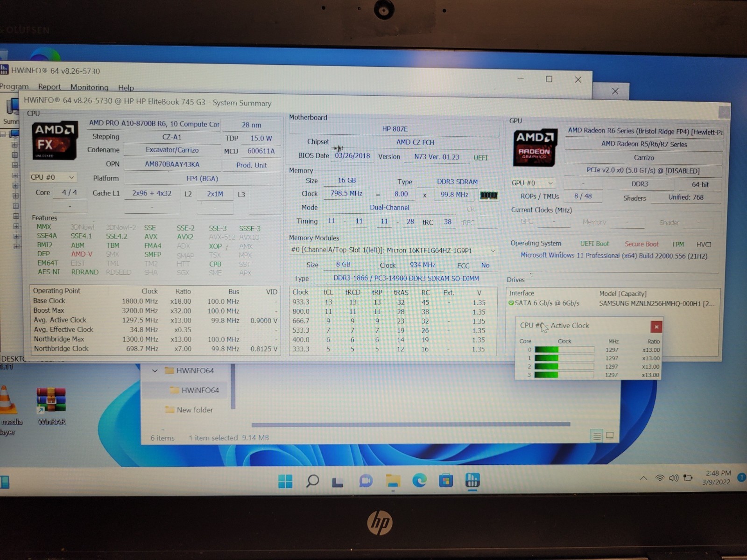Open the GPU #0 selector dropdown

point(533,183)
